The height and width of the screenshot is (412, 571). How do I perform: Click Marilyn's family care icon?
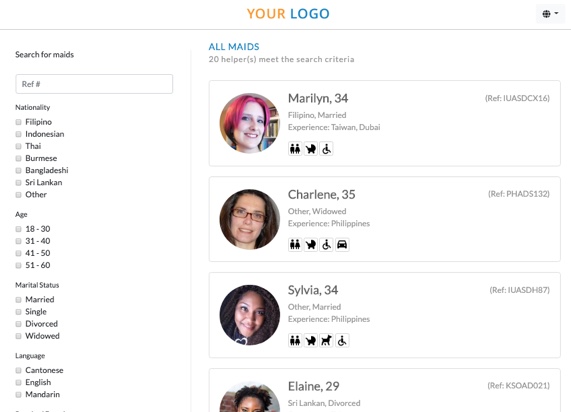click(x=295, y=149)
